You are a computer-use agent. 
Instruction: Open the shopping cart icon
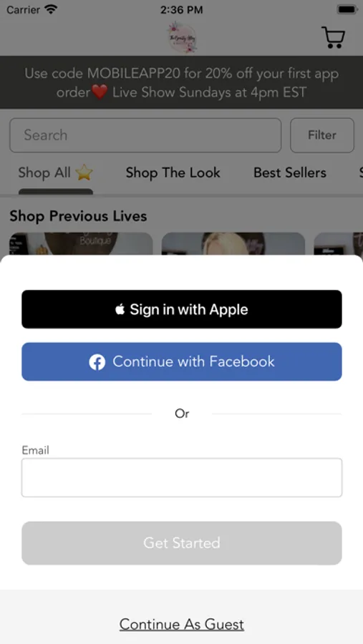[x=333, y=37]
